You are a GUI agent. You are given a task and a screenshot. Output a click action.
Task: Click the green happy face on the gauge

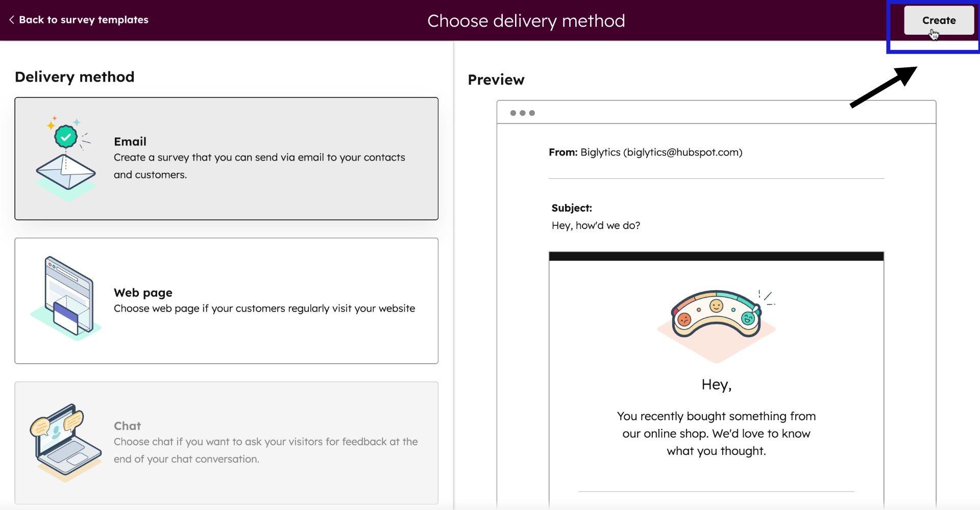click(x=748, y=319)
